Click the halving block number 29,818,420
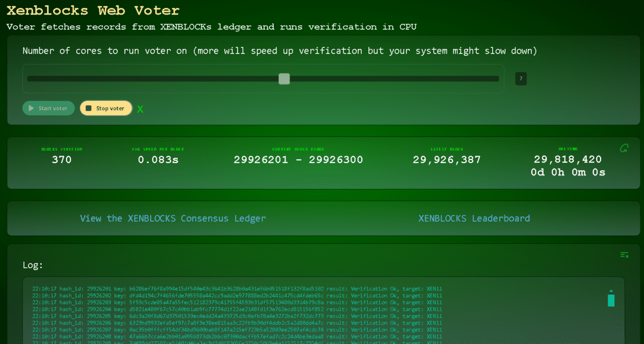The image size is (644, 344). (568, 159)
